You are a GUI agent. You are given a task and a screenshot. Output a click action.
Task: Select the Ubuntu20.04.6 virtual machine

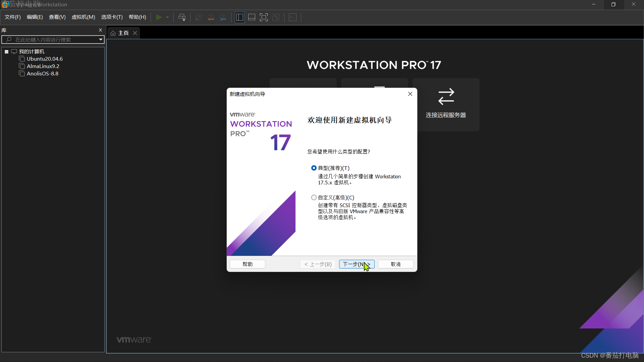[45, 59]
